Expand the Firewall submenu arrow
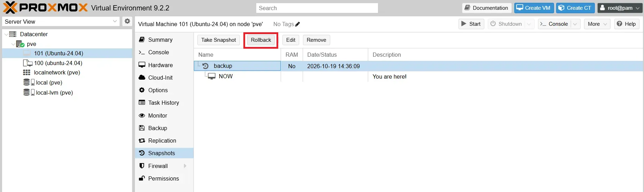The image size is (644, 192). pyautogui.click(x=185, y=166)
